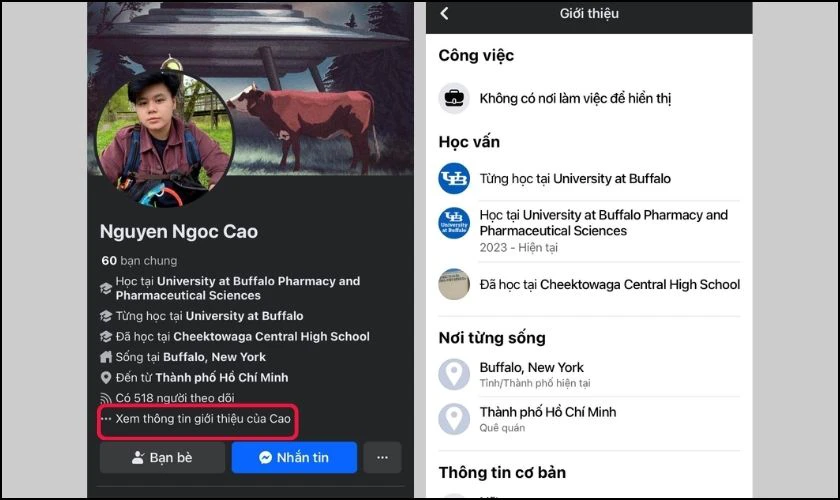Click the Giới thiệu title in header
This screenshot has width=840, height=500.
coord(589,13)
